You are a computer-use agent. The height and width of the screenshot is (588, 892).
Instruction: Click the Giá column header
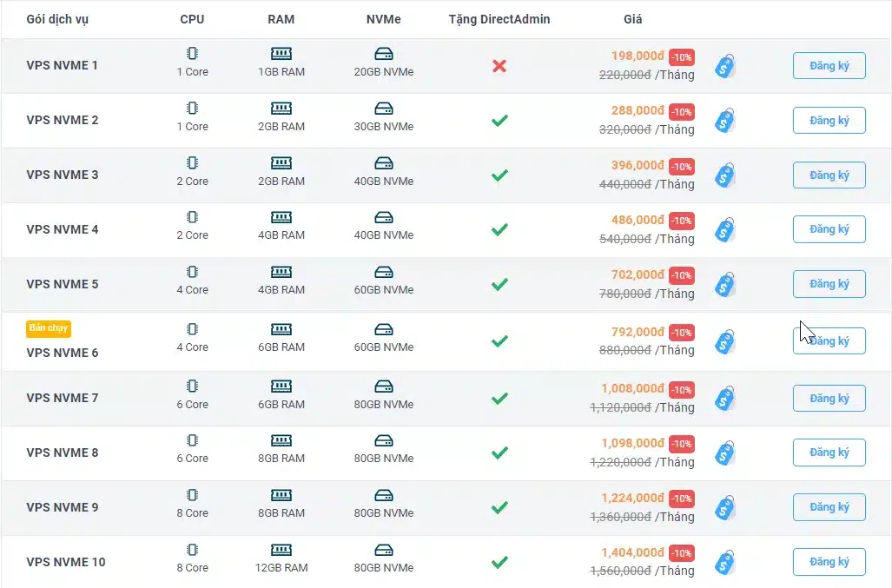click(632, 19)
